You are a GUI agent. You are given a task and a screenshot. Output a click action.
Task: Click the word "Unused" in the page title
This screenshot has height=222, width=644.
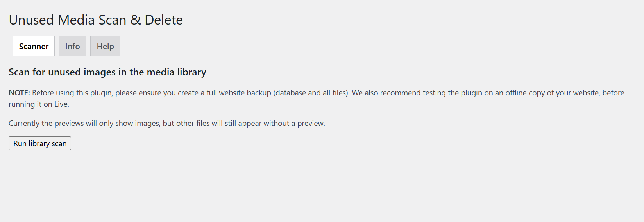tap(31, 20)
